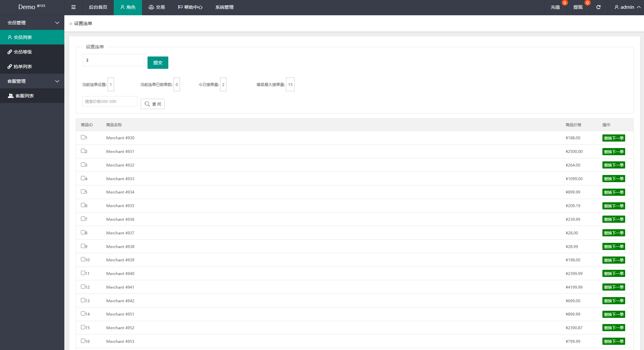Click the 查找 search button
This screenshot has width=644, height=350.
click(x=153, y=104)
